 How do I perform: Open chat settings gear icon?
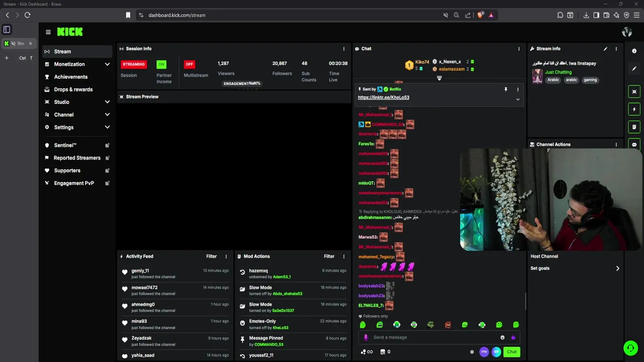472,352
